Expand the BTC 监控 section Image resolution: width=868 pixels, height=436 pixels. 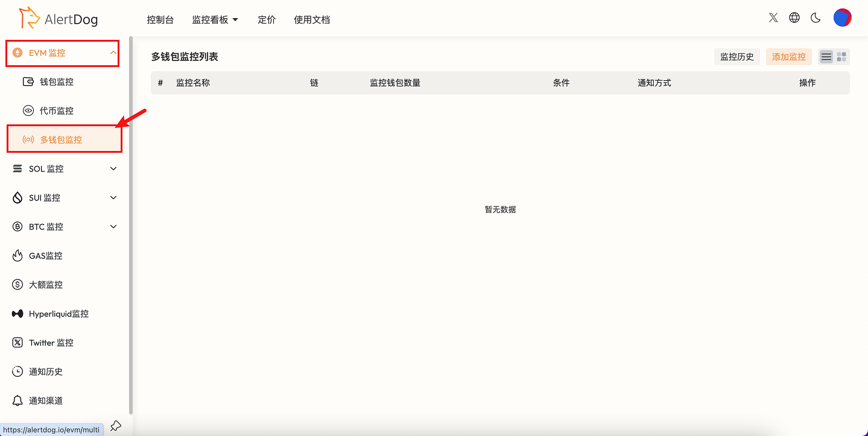pyautogui.click(x=113, y=226)
